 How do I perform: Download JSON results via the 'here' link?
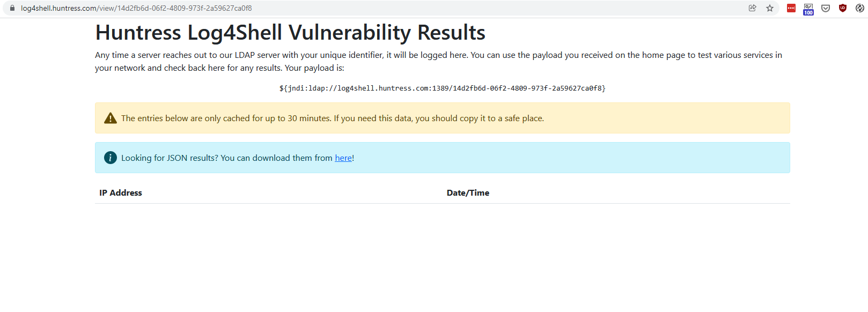pyautogui.click(x=343, y=158)
